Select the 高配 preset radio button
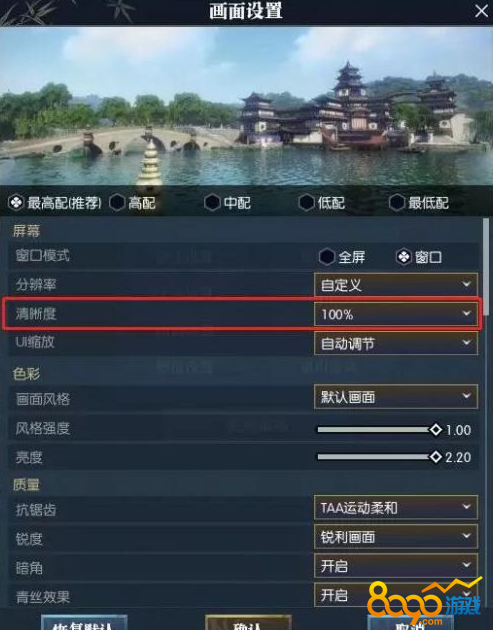Viewport: 493px width, 630px height. pos(117,202)
